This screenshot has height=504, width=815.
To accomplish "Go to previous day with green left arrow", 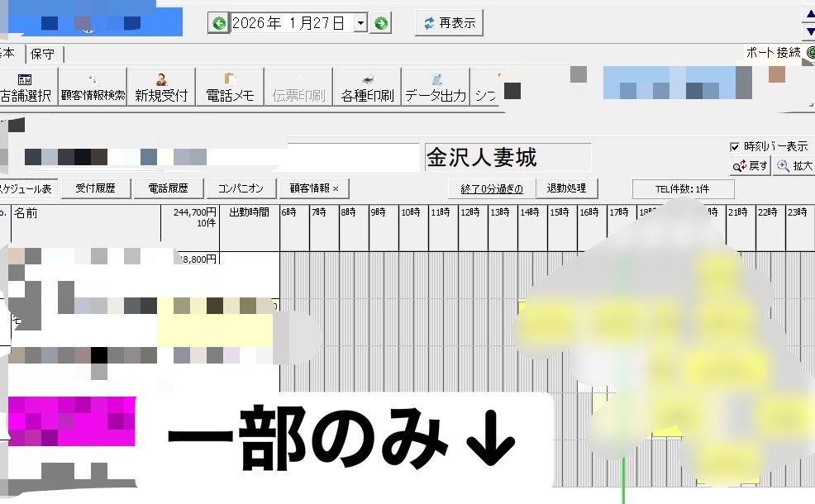I will pos(218,23).
